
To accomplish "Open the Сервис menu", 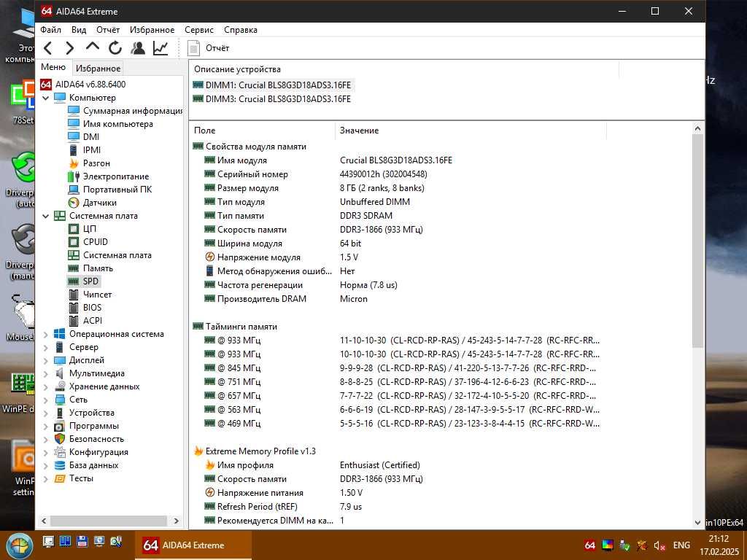I will (199, 29).
